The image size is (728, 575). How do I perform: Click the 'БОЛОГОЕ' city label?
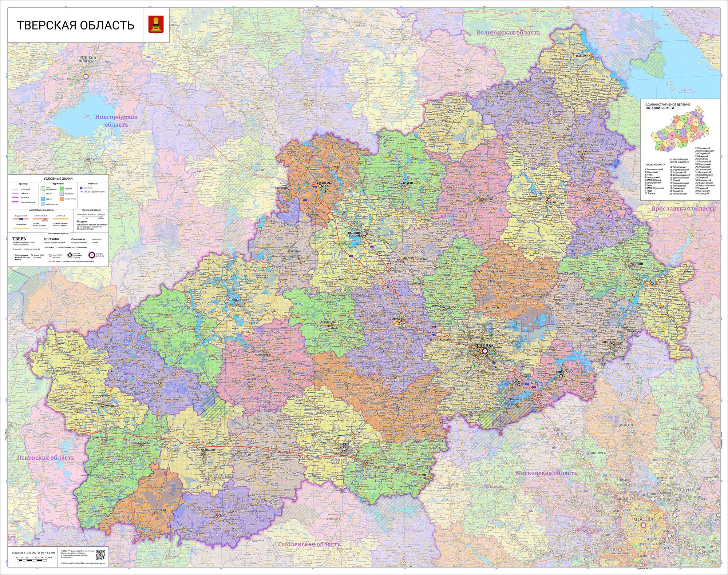click(x=324, y=182)
